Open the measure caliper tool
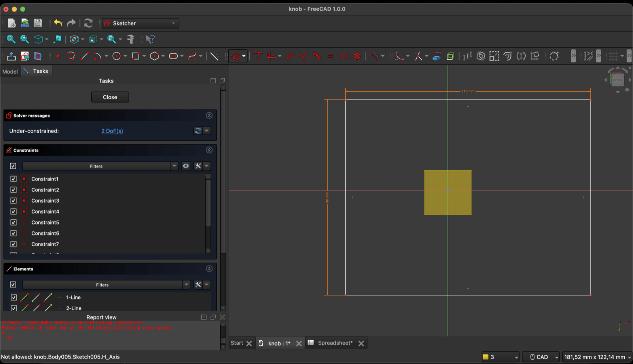 (131, 39)
